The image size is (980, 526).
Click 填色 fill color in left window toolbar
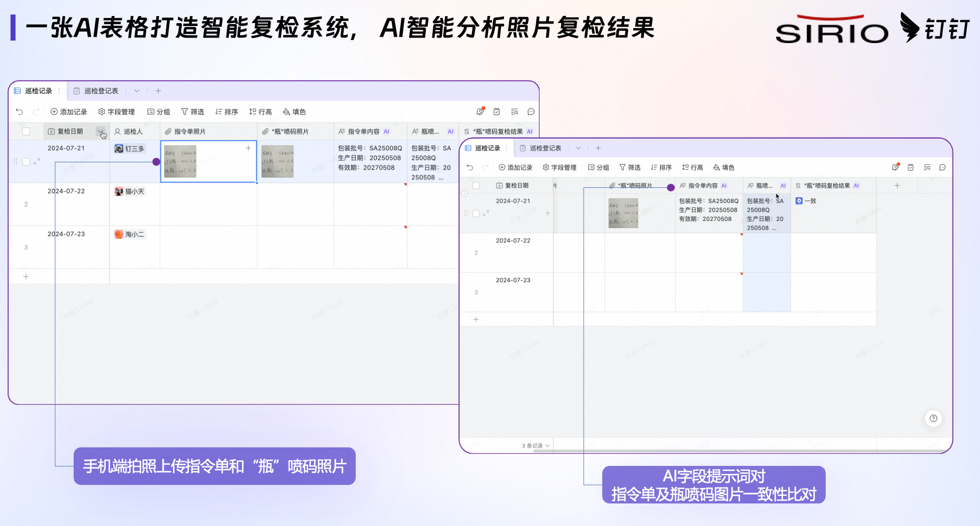(x=294, y=112)
